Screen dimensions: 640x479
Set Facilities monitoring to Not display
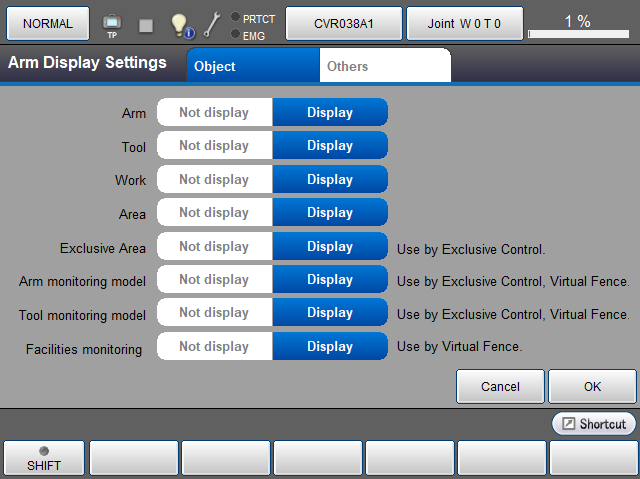coord(214,347)
